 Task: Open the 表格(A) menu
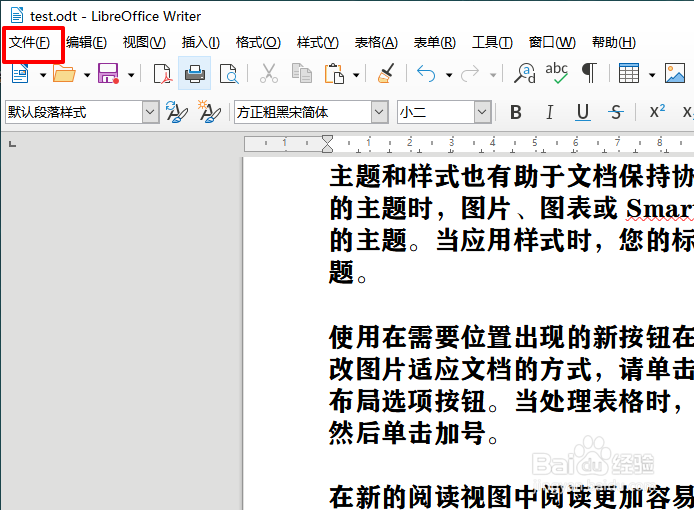pyautogui.click(x=376, y=43)
